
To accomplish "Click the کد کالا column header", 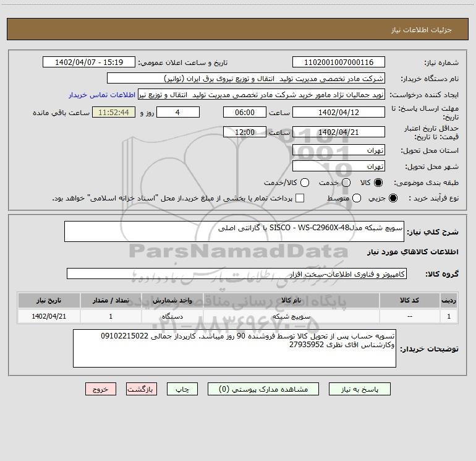I will tap(409, 300).
